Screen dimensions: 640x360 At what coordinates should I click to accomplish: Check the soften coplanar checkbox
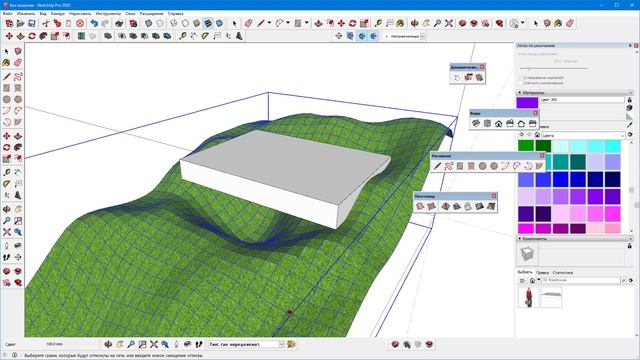pos(520,83)
